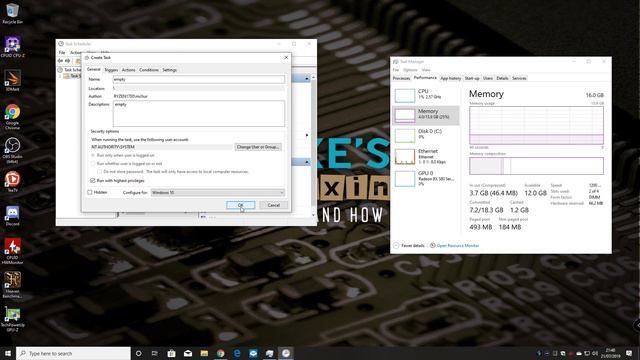Click the Description text area
The width and height of the screenshot is (640, 360).
(x=199, y=113)
